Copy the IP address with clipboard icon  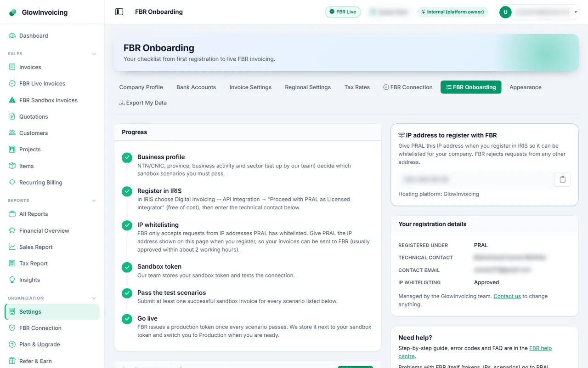pyautogui.click(x=563, y=179)
